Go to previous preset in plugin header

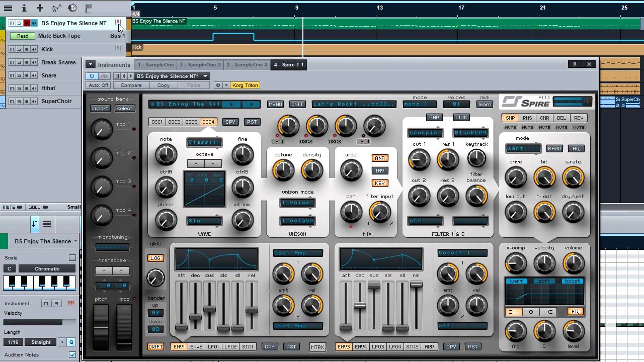pyautogui.click(x=124, y=76)
